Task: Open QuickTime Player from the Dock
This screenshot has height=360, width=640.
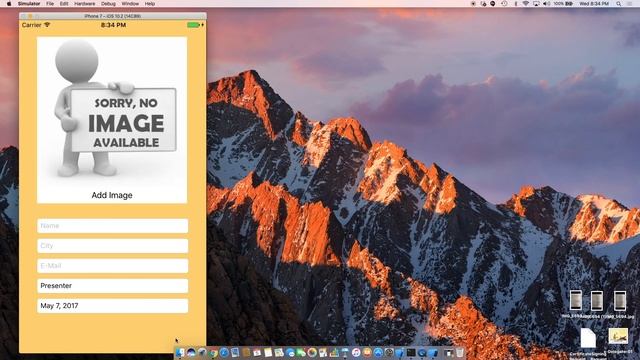Action: [422, 352]
